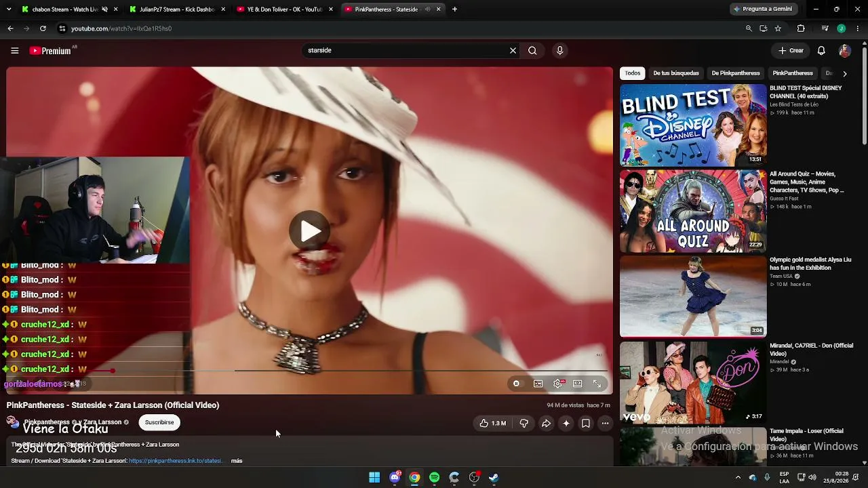The width and height of the screenshot is (868, 488).
Task: Toggle subtitles in the video player
Action: (538, 384)
